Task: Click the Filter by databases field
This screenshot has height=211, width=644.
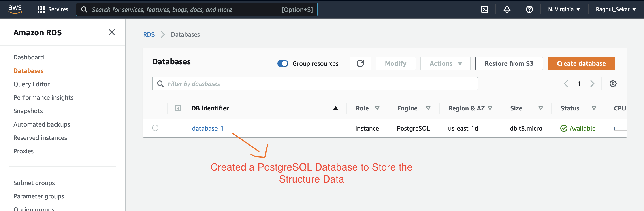Action: tap(315, 84)
